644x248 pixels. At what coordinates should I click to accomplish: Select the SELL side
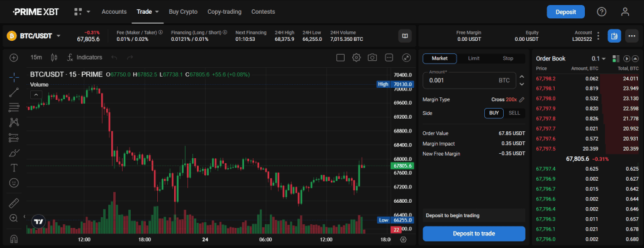tap(514, 113)
